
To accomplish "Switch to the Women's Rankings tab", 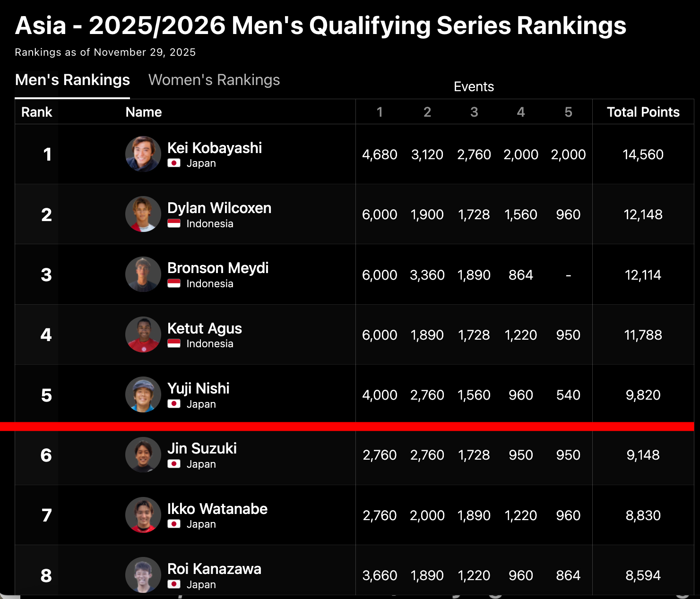I will (214, 80).
